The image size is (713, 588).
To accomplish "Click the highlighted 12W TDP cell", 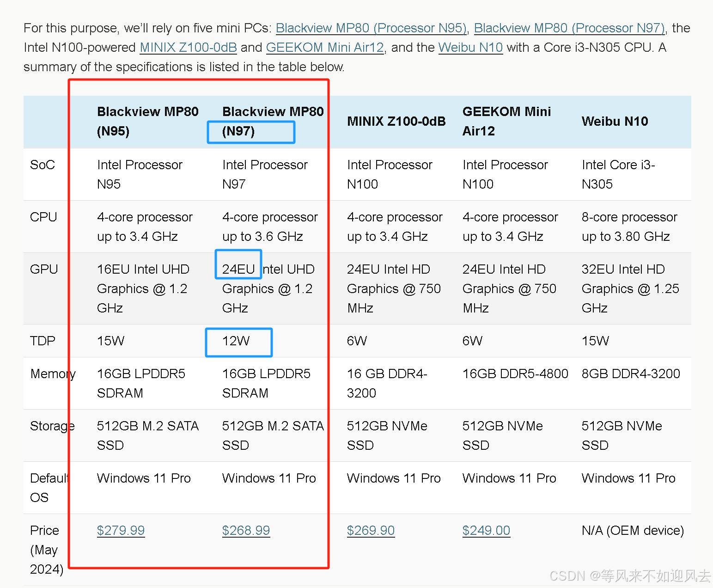I will [238, 342].
